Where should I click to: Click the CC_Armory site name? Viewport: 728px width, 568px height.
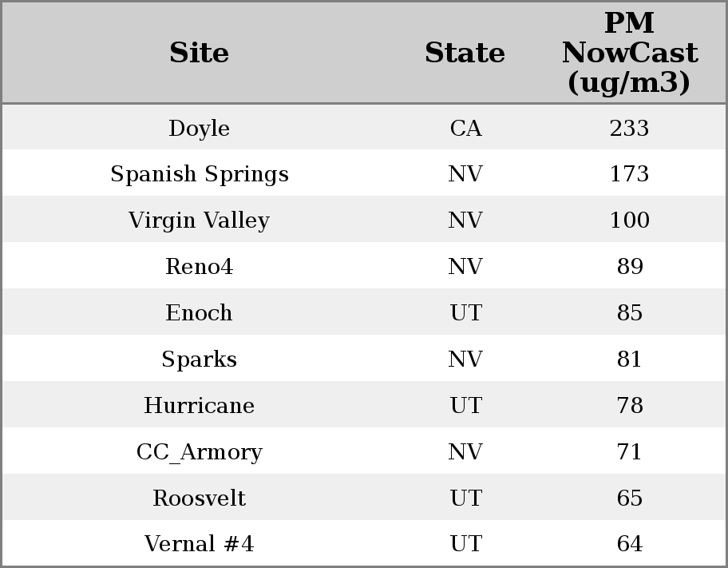(x=199, y=452)
